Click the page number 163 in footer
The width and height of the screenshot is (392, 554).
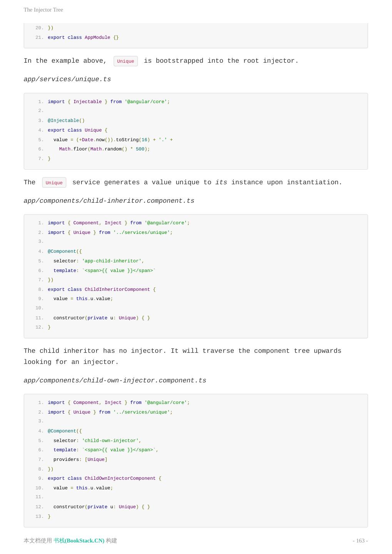360,541
